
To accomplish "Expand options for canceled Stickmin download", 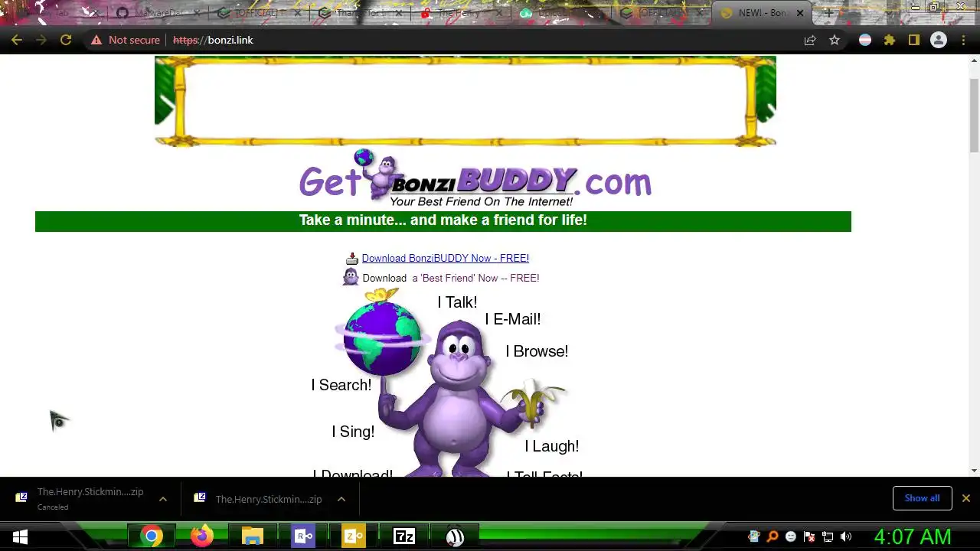I will pyautogui.click(x=163, y=499).
